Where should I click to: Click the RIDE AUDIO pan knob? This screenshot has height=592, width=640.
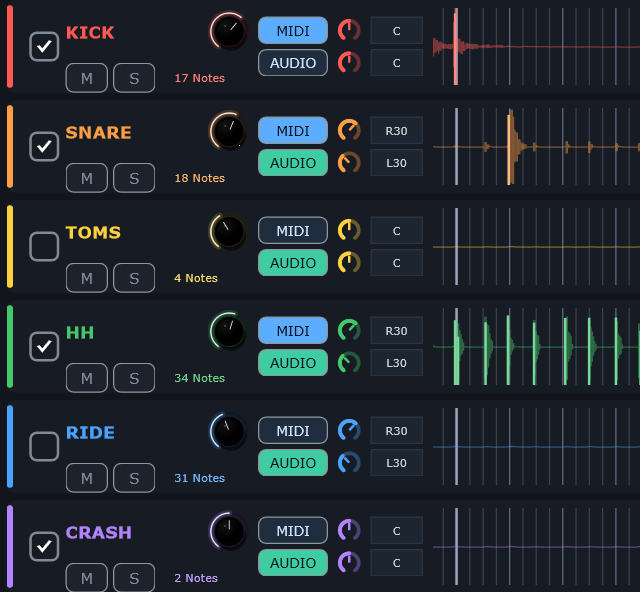point(349,463)
